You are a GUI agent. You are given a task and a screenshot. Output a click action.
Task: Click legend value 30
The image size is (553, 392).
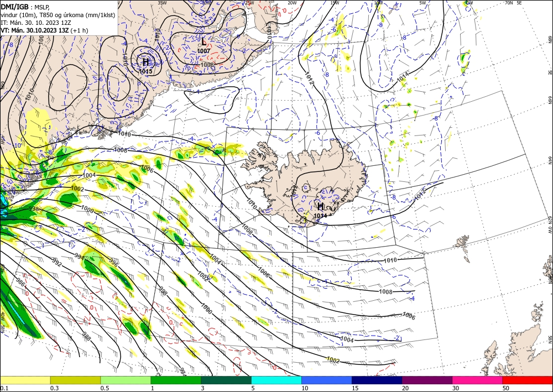456,388
